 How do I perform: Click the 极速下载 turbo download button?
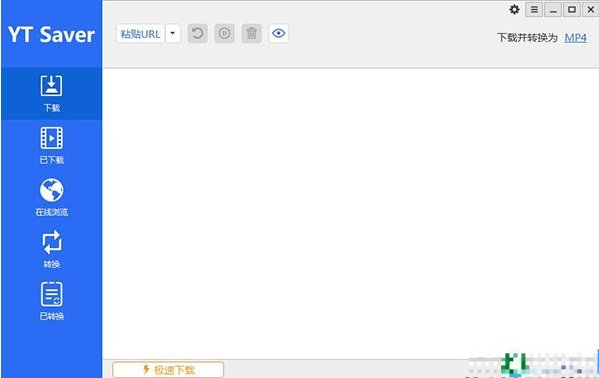[168, 370]
